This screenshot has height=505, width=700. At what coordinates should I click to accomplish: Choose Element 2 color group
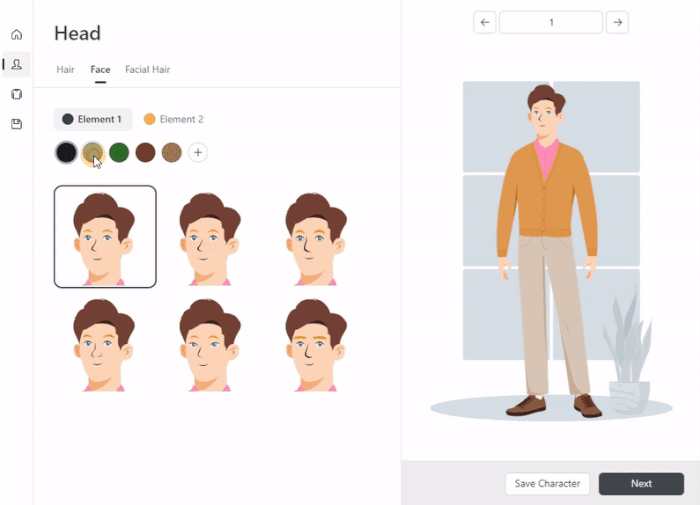coord(173,120)
